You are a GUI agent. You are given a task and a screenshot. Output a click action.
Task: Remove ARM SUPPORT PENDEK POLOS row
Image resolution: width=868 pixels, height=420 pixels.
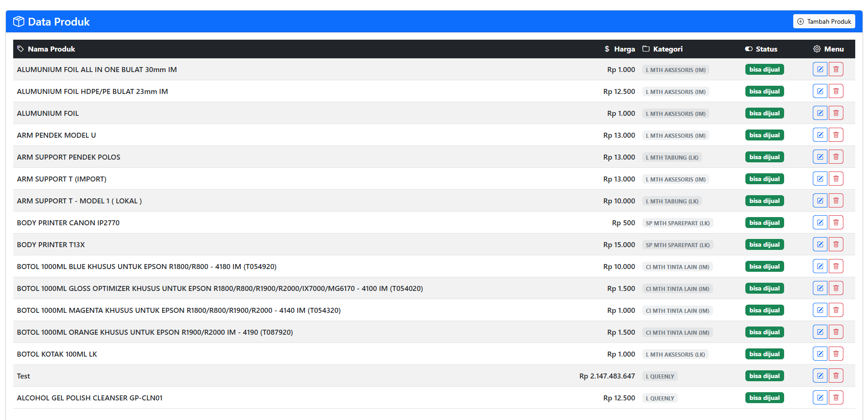pos(836,157)
